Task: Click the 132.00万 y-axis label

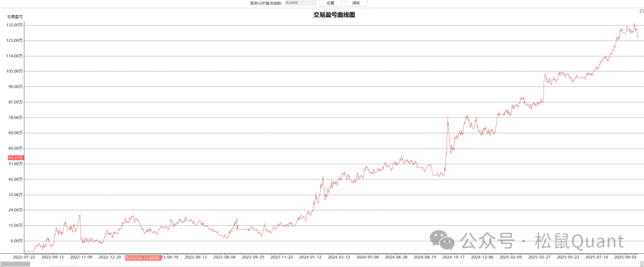Action: 15,25
